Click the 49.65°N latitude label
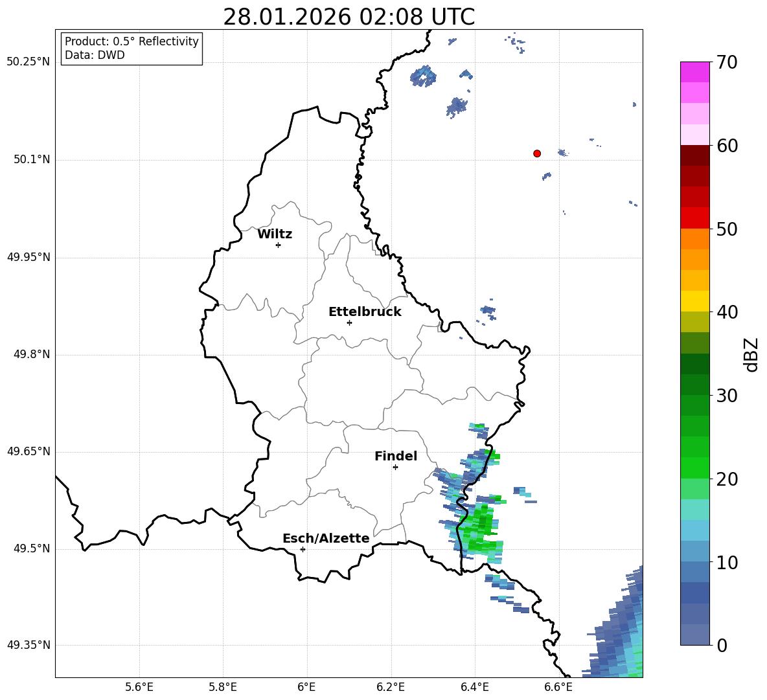The image size is (767, 700). [29, 451]
